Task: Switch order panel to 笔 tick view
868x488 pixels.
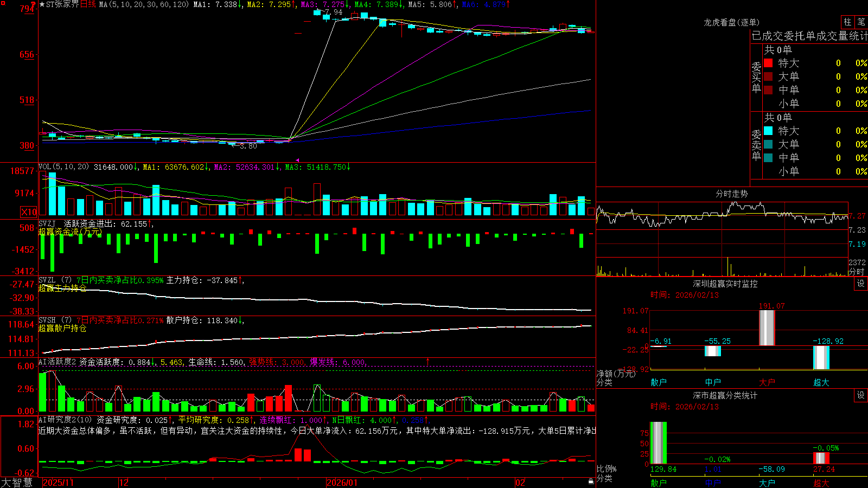Action: tap(861, 22)
